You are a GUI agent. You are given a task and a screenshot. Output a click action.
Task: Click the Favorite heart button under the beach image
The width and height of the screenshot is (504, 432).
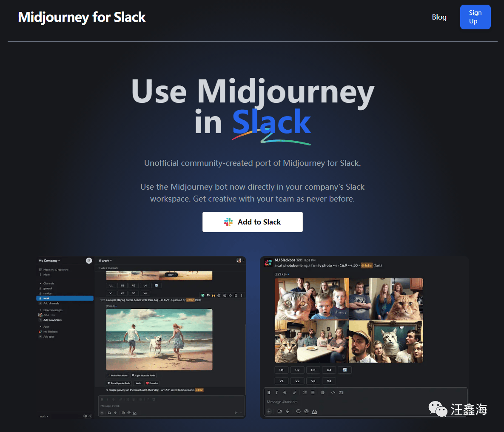[x=152, y=383]
